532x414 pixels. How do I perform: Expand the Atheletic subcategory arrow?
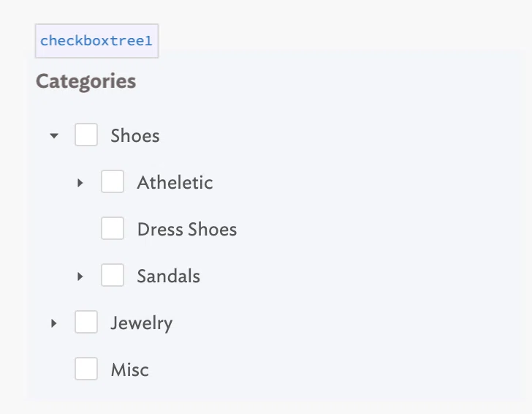[x=80, y=183]
